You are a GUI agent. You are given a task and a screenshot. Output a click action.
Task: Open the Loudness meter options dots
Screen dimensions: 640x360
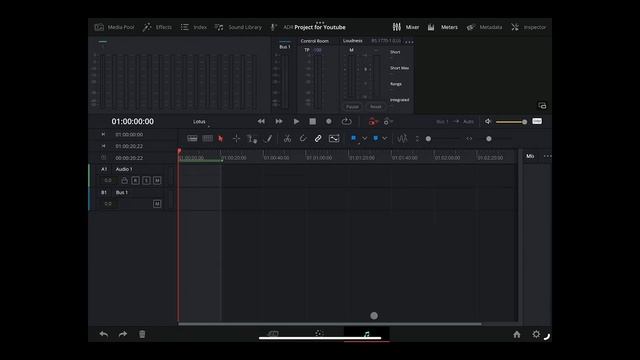tap(409, 41)
